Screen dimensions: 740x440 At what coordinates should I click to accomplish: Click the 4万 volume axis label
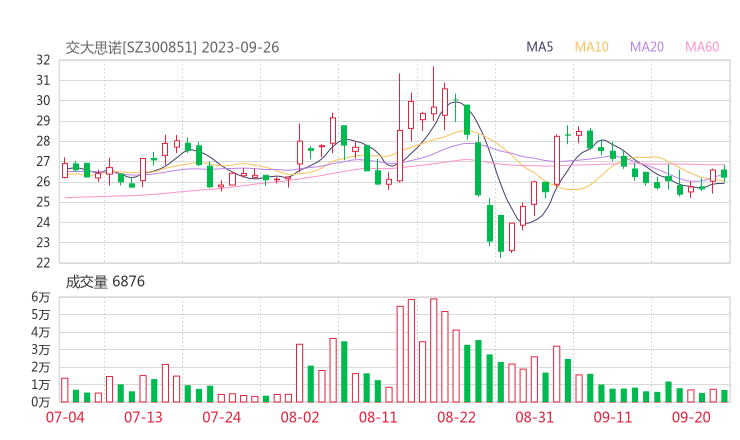click(41, 332)
